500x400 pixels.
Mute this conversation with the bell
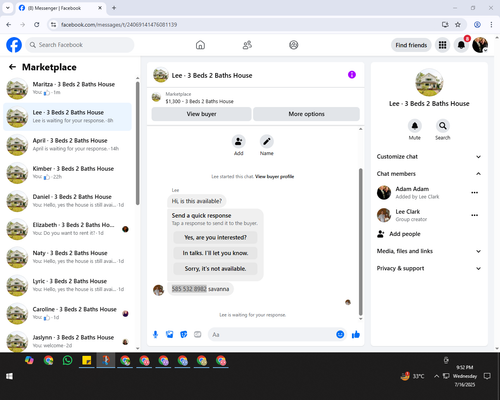click(415, 126)
